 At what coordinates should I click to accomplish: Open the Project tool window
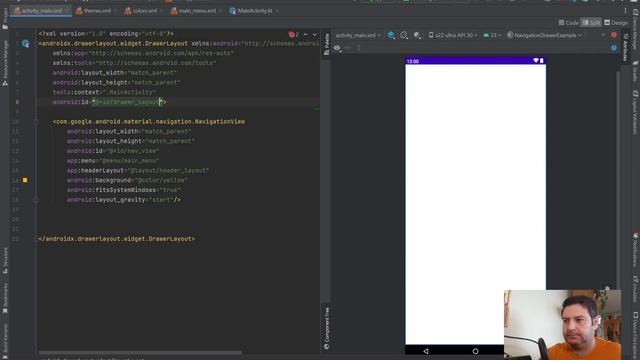5,20
